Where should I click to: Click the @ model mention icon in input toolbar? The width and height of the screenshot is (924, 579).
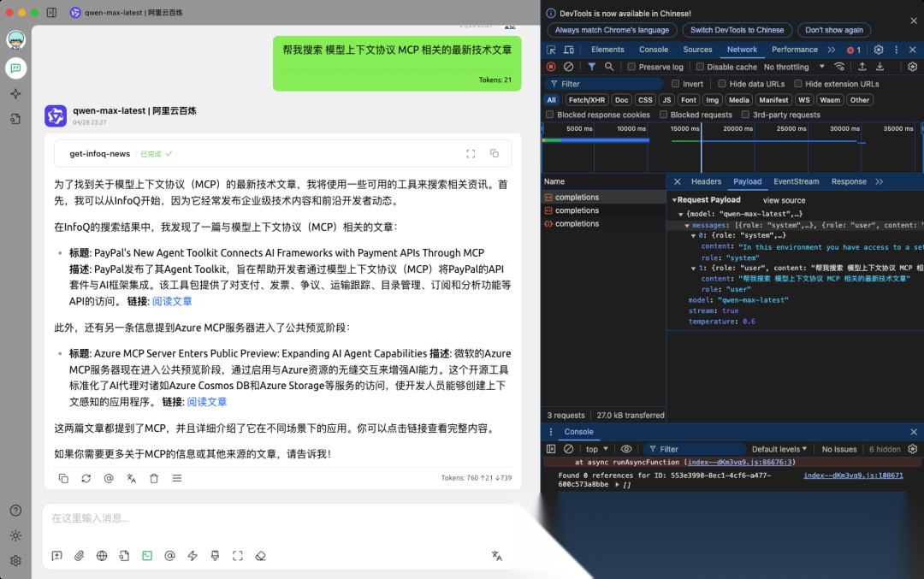169,555
